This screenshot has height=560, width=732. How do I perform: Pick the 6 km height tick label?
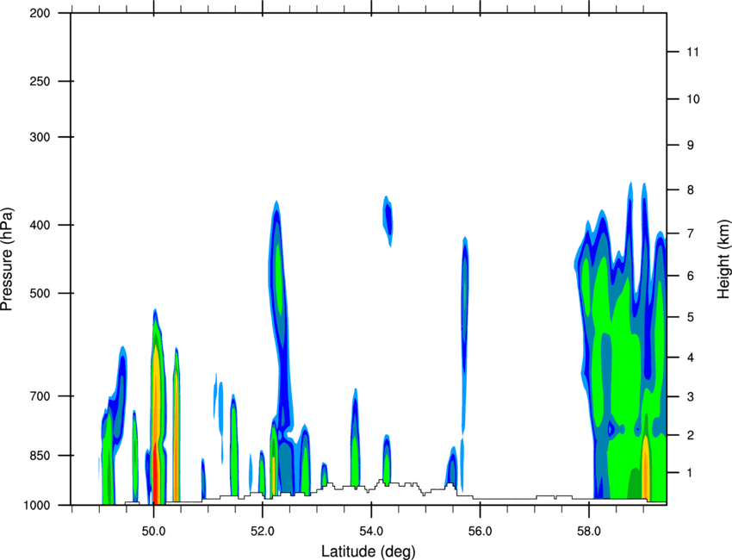click(x=691, y=276)
